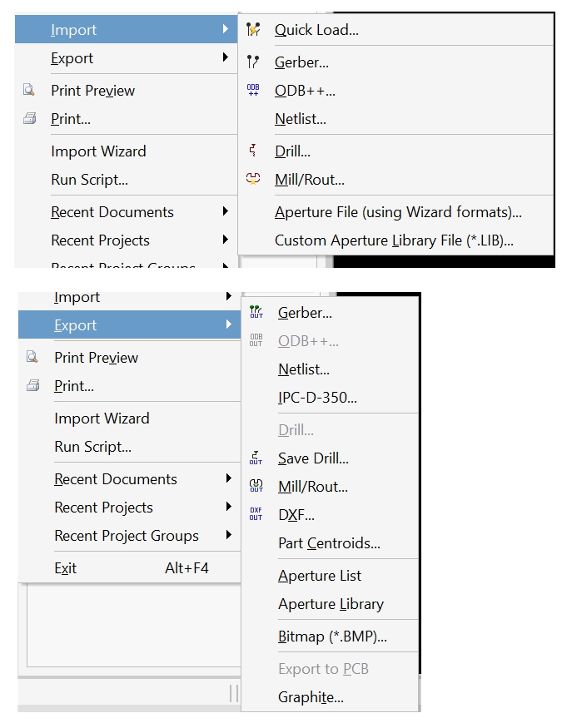Click Drill icon in the Import submenu
This screenshot has height=728, width=567.
(x=253, y=151)
